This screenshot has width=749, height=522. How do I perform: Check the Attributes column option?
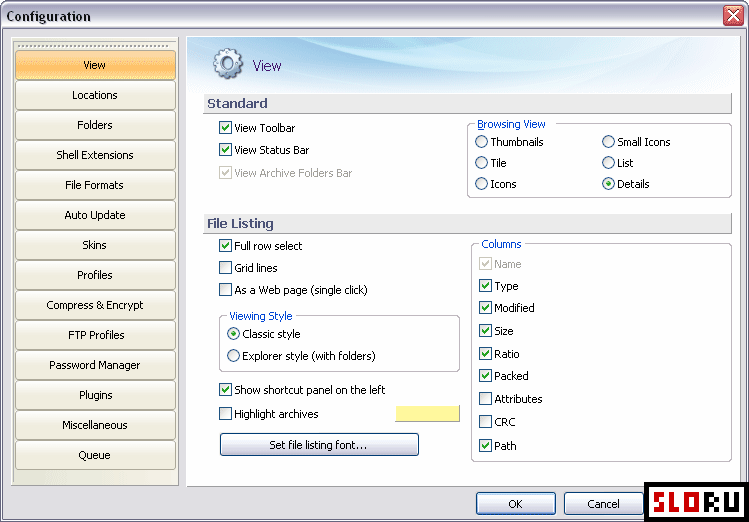[x=486, y=399]
